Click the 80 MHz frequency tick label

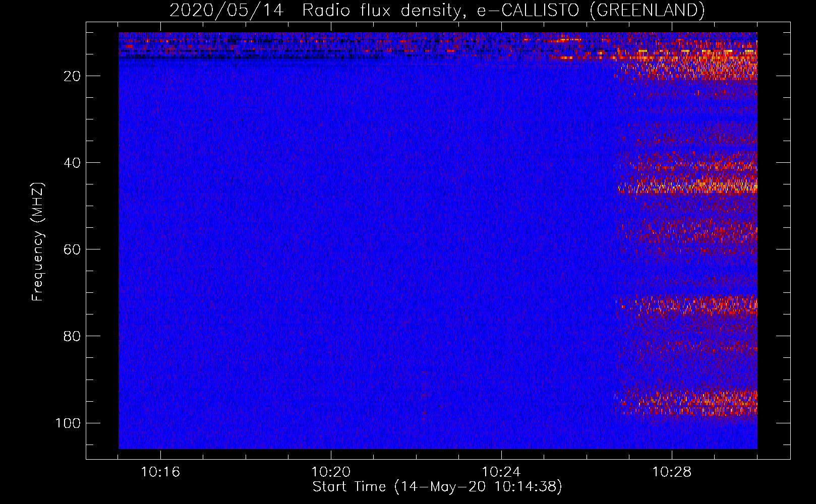[x=72, y=336]
